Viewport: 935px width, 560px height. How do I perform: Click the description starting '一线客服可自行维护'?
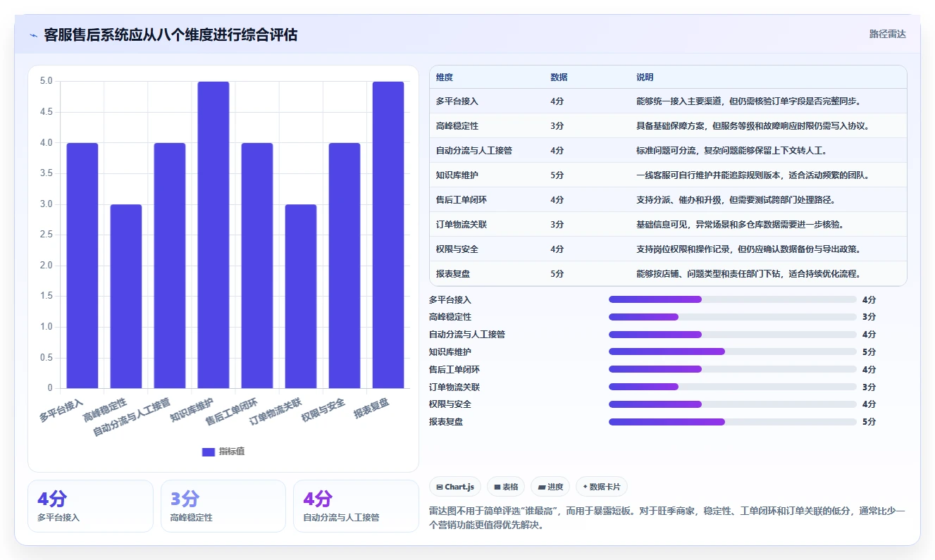click(x=753, y=175)
